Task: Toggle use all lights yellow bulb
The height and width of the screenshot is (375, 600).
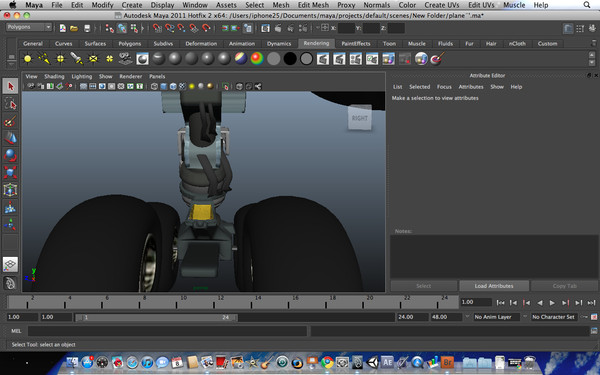Action: [x=191, y=86]
